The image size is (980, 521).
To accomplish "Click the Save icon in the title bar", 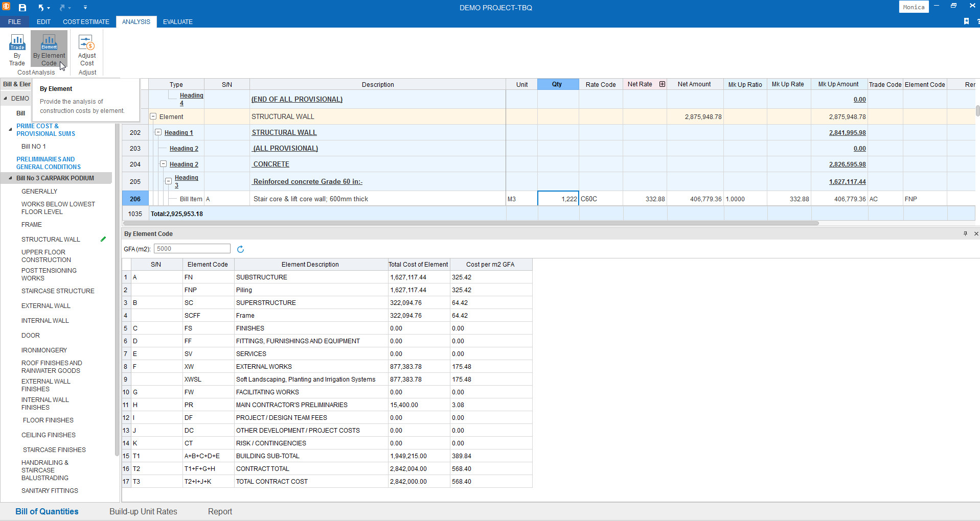I will (x=22, y=8).
